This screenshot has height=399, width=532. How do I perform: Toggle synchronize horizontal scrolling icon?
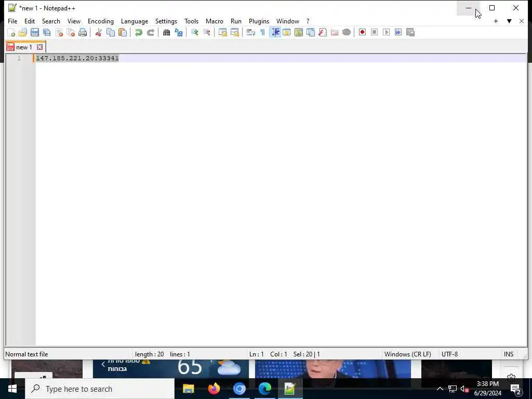tap(234, 32)
